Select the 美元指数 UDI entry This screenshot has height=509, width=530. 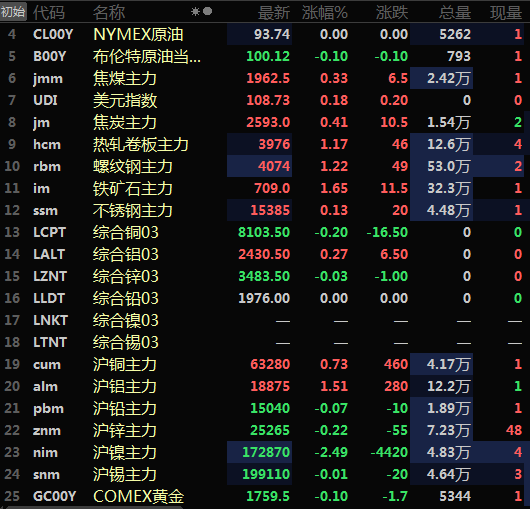point(265,100)
